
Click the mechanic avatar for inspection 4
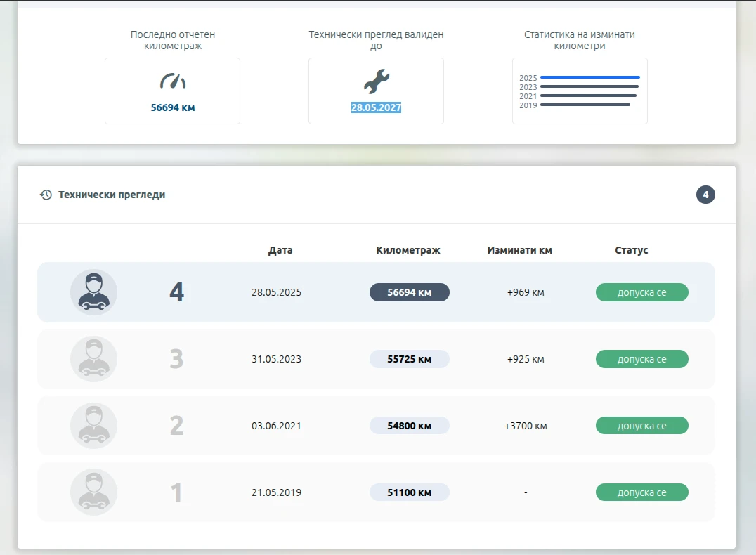point(93,292)
